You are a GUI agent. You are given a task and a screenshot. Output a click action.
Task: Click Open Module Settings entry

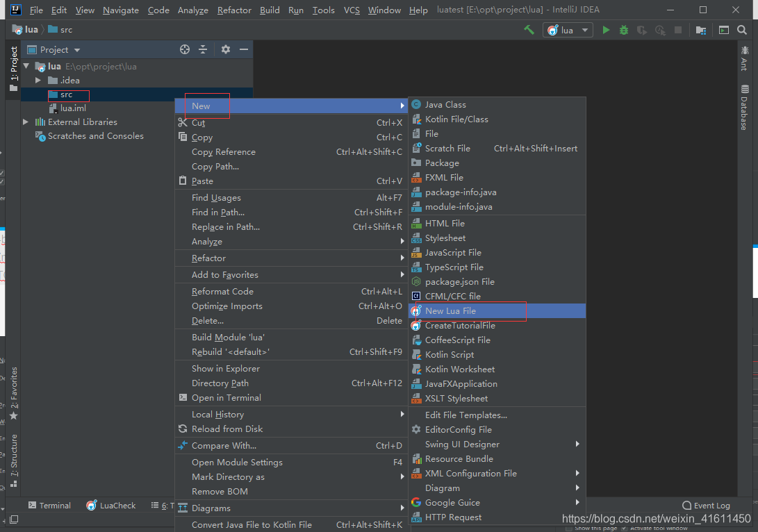[x=292, y=462]
